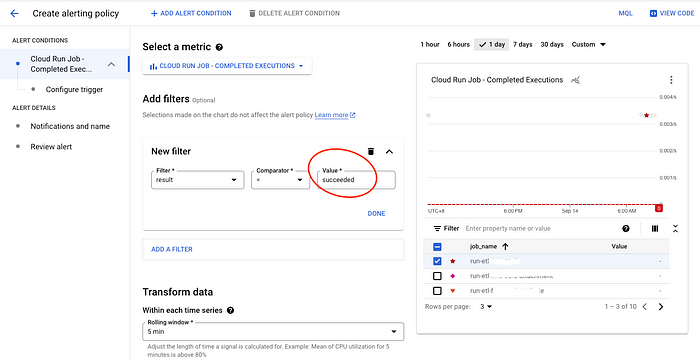This screenshot has width=700, height=361.
Task: Click the legend filter help icon
Action: (x=626, y=228)
